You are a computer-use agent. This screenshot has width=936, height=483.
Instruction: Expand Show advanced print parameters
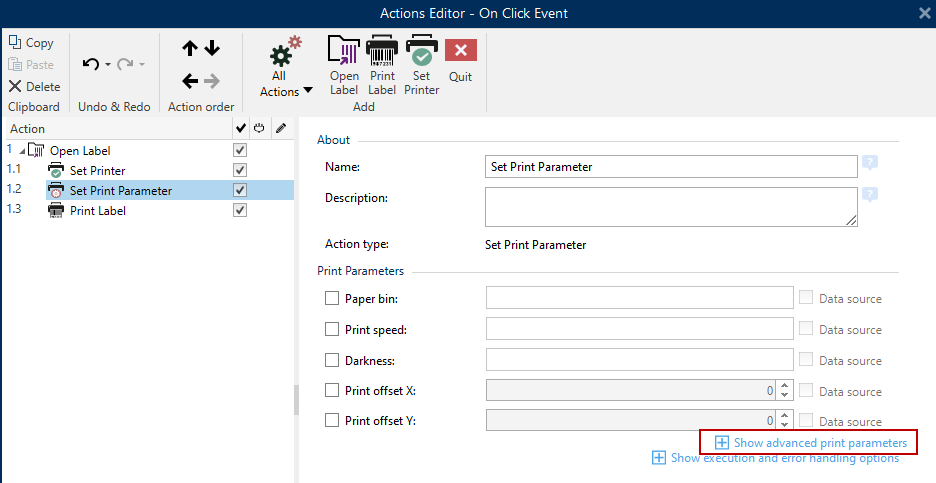pos(811,443)
